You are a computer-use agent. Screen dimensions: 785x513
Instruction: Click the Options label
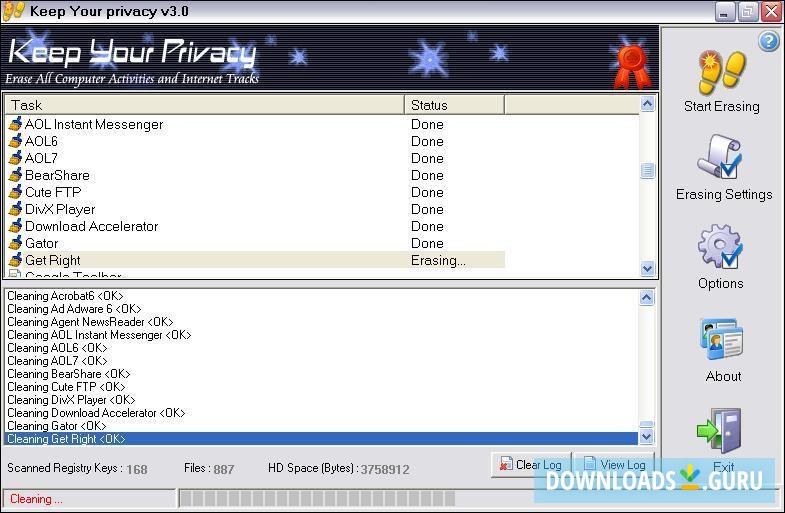720,283
